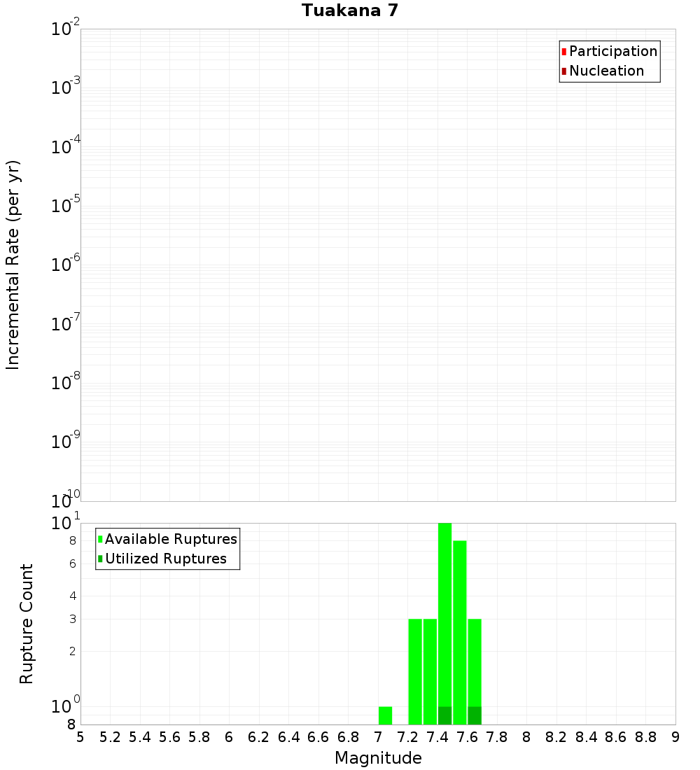Click the x-axis tick label '6'
The image size is (700, 770).
pos(229,738)
